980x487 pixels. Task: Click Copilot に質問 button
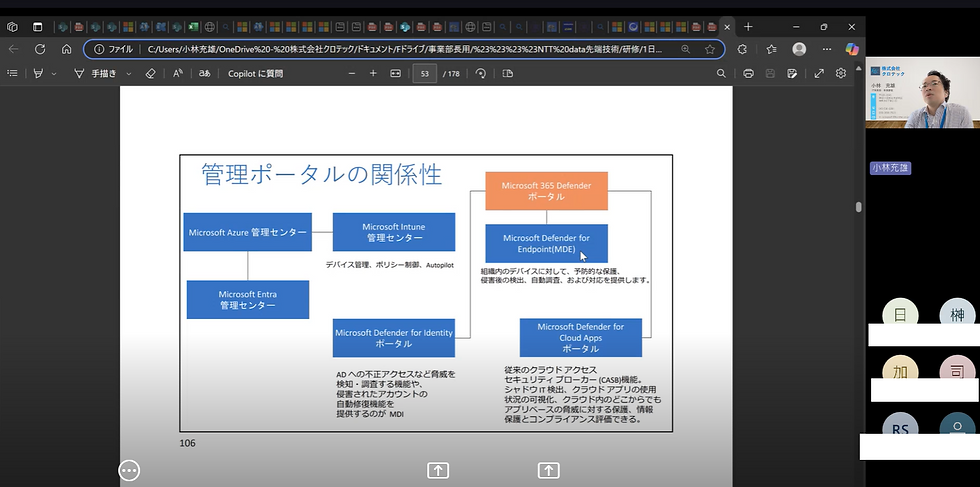(x=256, y=73)
